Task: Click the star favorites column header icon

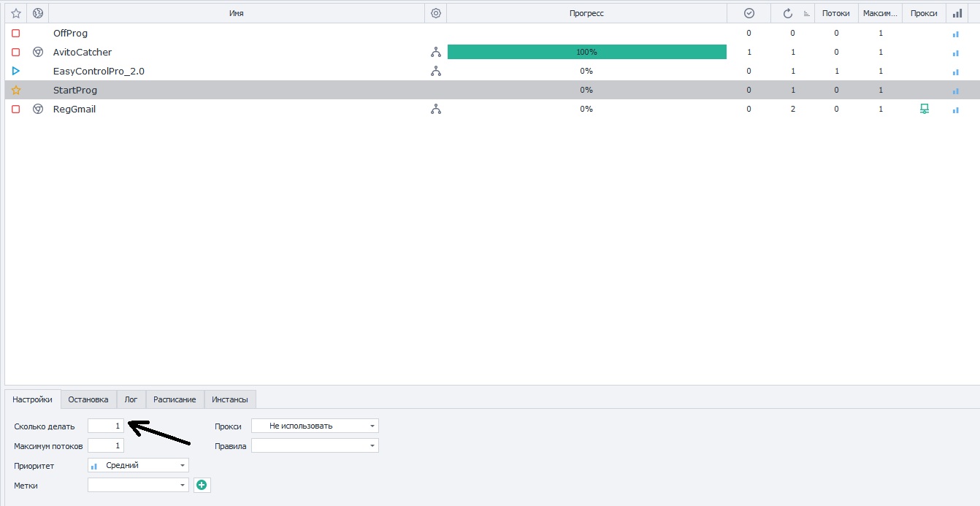Action: pyautogui.click(x=16, y=13)
